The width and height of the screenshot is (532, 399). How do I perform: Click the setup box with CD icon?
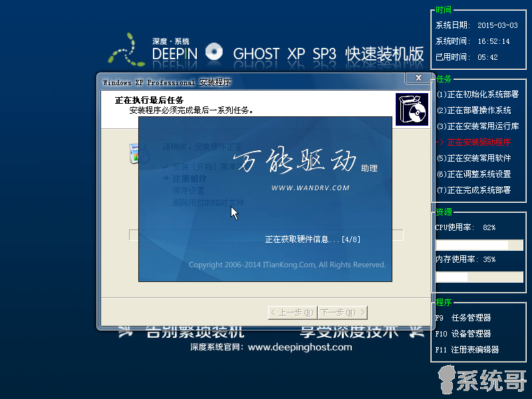412,110
